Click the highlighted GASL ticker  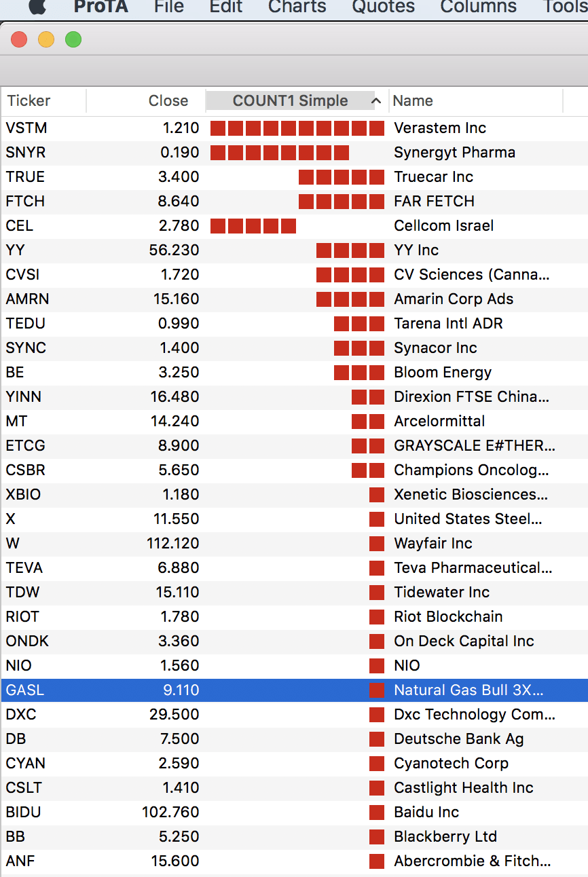pyautogui.click(x=25, y=690)
